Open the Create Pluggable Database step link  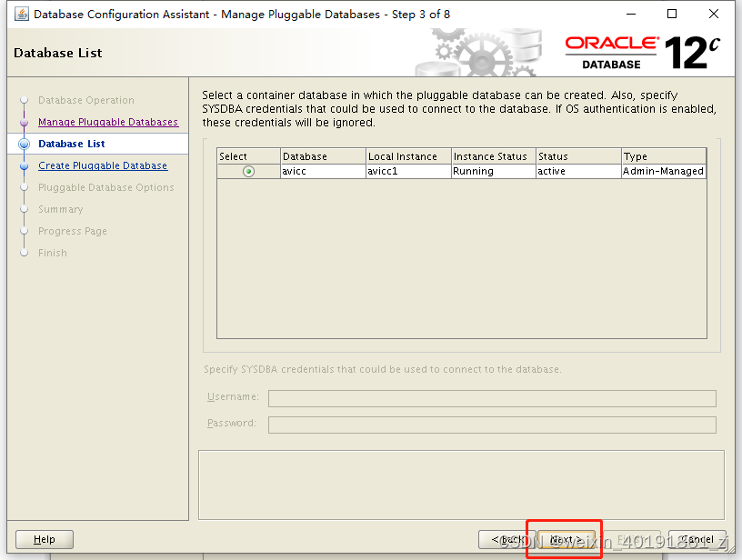(103, 165)
